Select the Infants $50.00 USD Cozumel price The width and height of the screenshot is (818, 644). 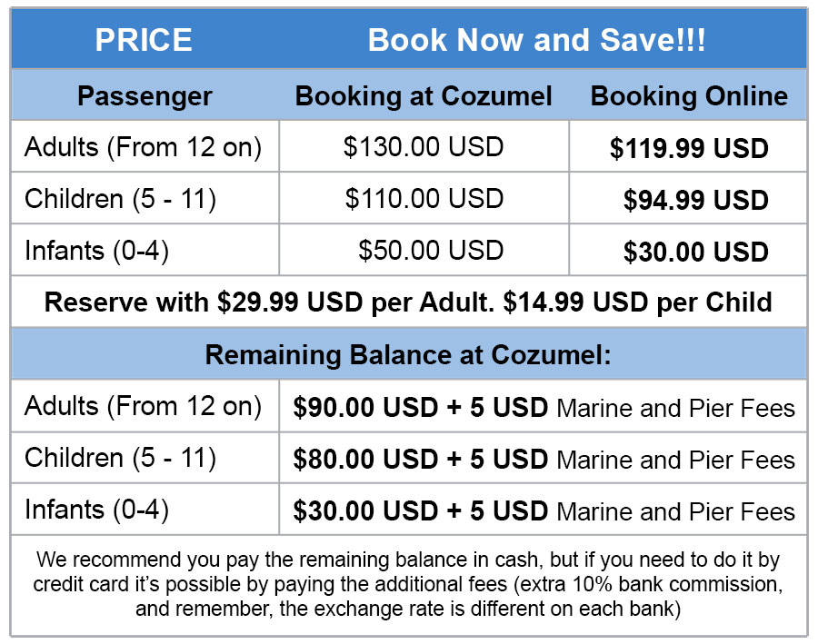click(x=430, y=251)
